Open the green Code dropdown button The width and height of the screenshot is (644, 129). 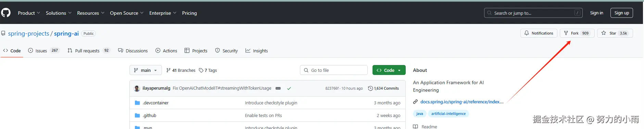coord(389,70)
